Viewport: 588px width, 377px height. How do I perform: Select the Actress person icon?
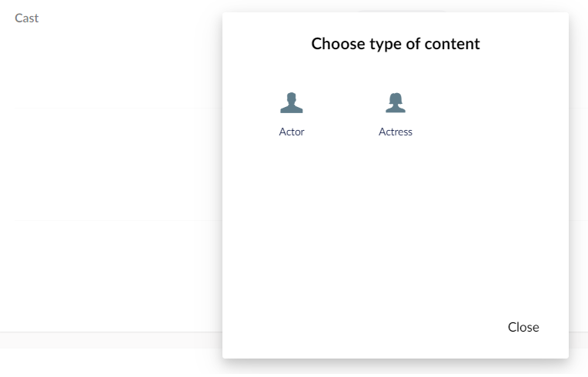(396, 102)
